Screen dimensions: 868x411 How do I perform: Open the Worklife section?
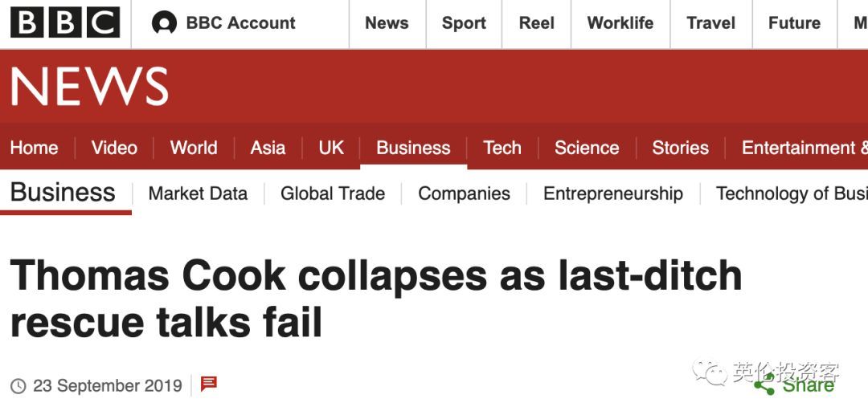tap(620, 23)
